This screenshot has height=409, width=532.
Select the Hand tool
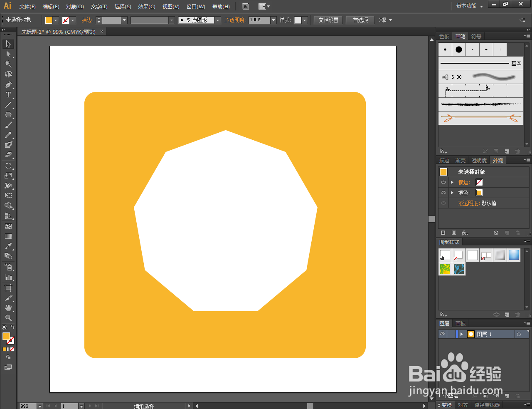pyautogui.click(x=8, y=308)
